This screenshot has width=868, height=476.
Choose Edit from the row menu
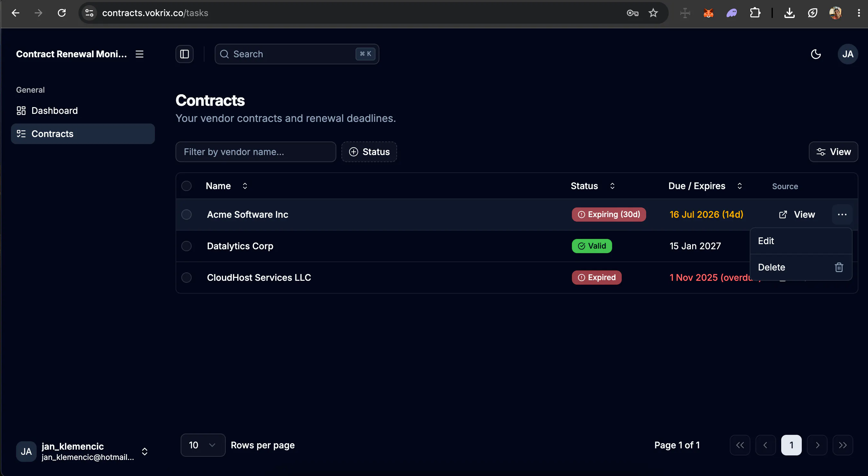click(x=801, y=241)
